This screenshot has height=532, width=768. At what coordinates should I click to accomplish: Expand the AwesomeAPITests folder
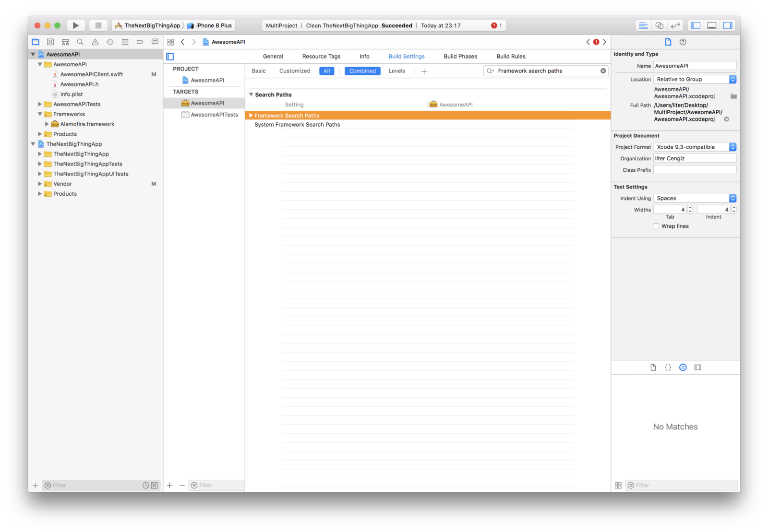[40, 104]
